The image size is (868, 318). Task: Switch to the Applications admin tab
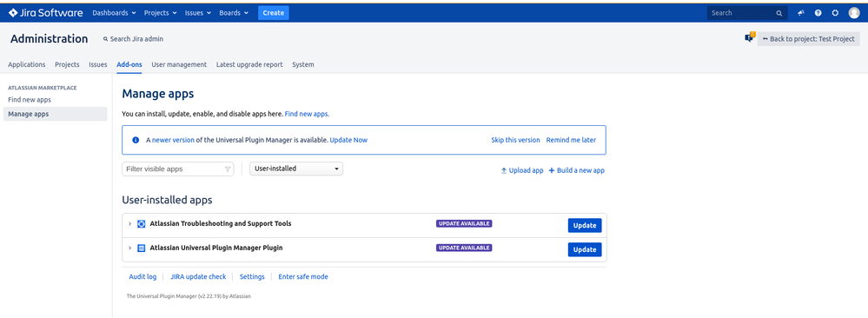coord(27,65)
